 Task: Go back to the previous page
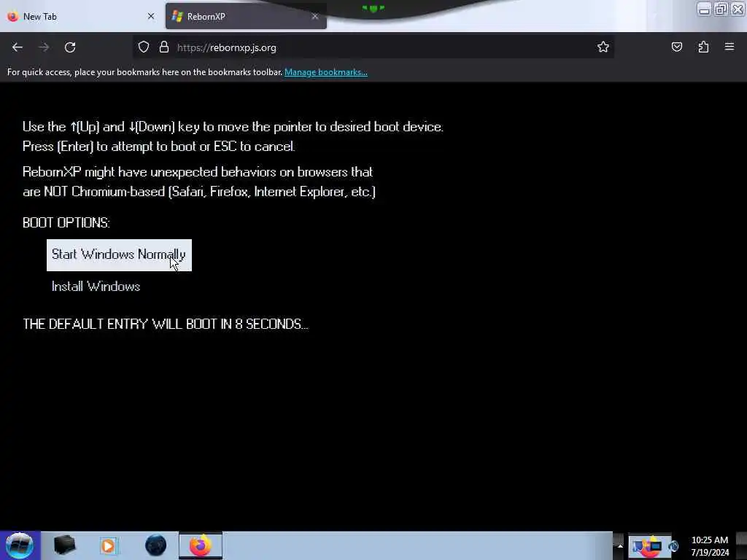coord(18,47)
